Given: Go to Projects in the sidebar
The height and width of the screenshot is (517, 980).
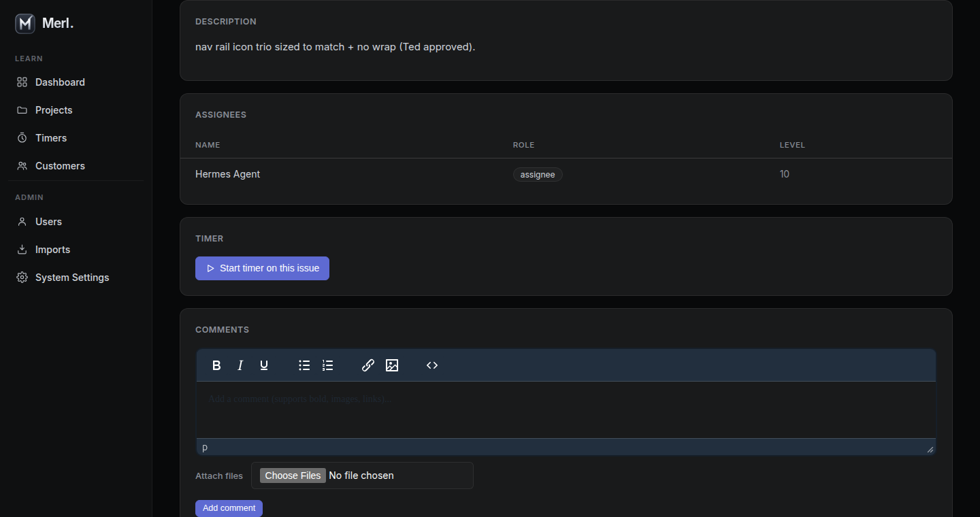Looking at the screenshot, I should tap(76, 110).
